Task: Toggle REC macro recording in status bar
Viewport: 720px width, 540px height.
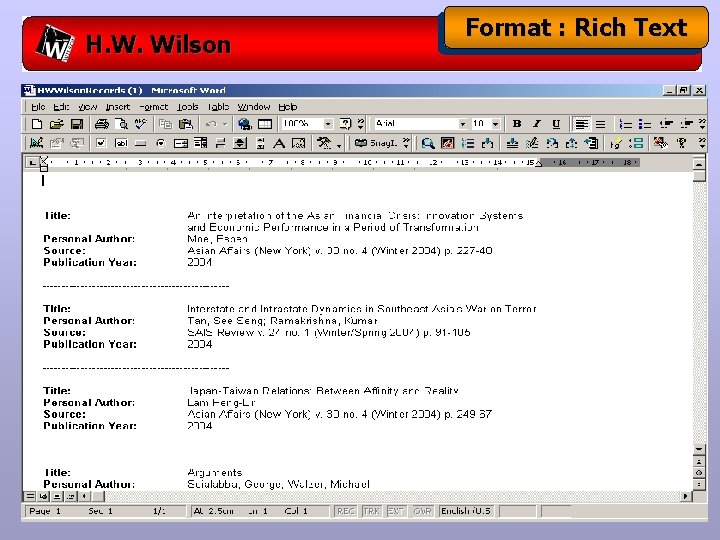Action: click(x=346, y=511)
